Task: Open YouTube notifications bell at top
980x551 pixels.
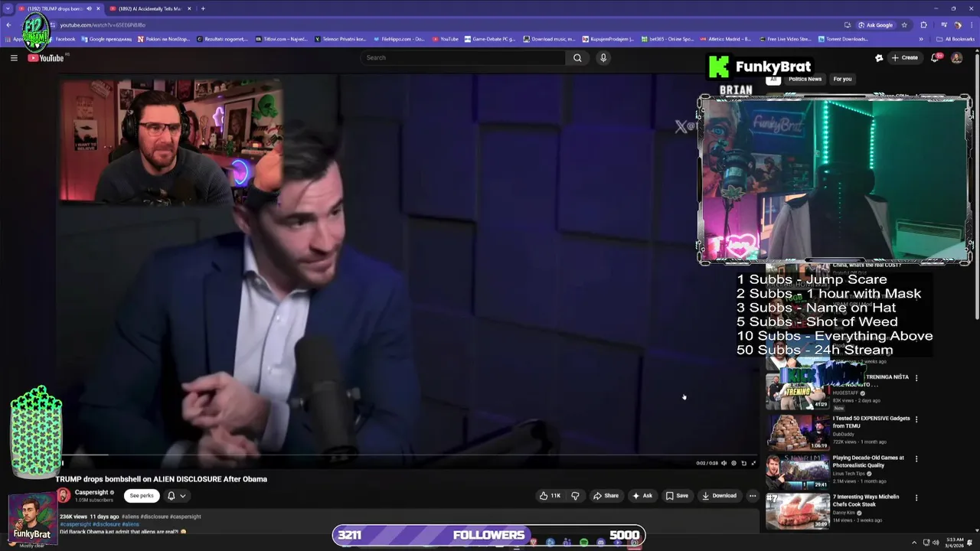Action: pos(935,57)
